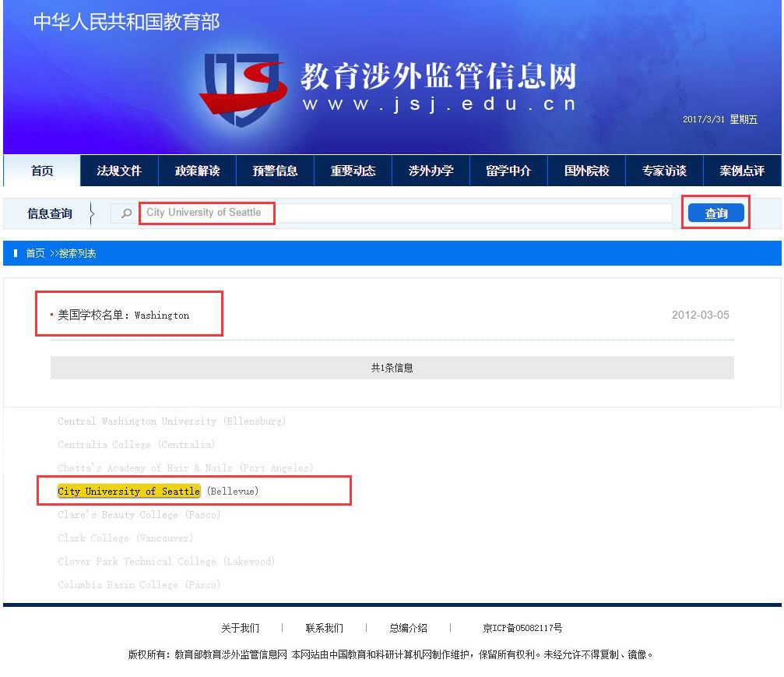Open result 美国学校名单: Washington
Image resolution: width=784 pixels, height=677 pixels.
tap(123, 315)
